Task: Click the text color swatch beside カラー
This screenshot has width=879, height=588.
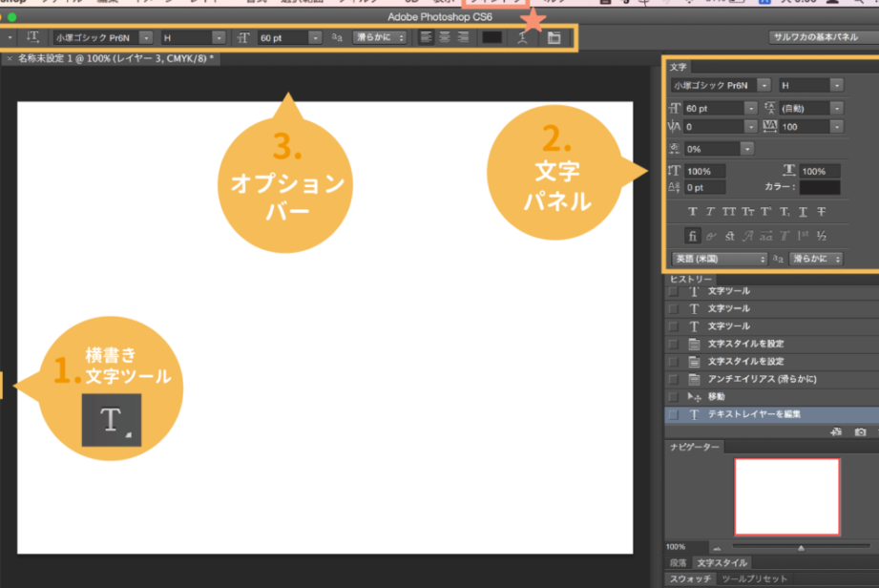Action: click(x=820, y=188)
